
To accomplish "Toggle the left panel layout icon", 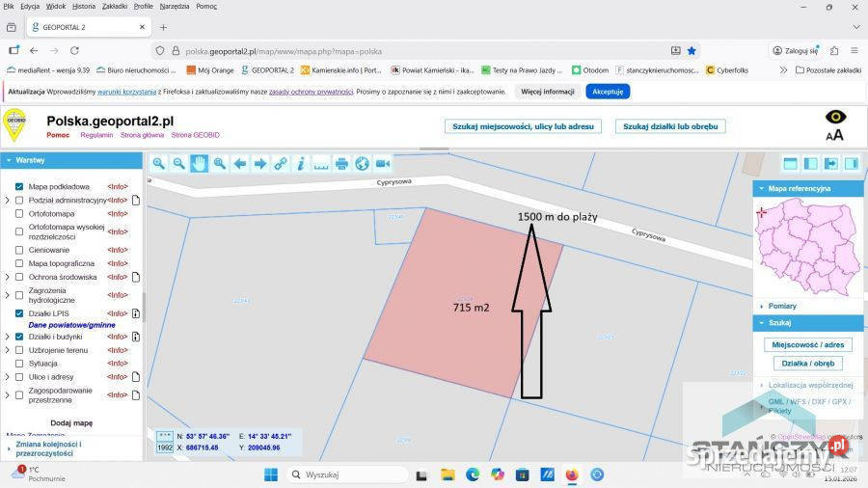I will tap(810, 163).
